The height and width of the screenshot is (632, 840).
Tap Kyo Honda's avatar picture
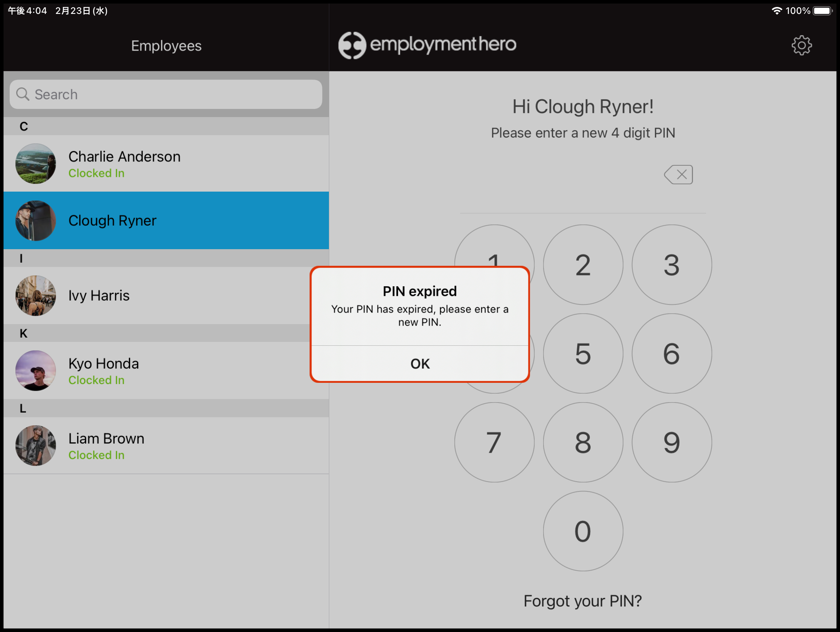[x=36, y=370]
